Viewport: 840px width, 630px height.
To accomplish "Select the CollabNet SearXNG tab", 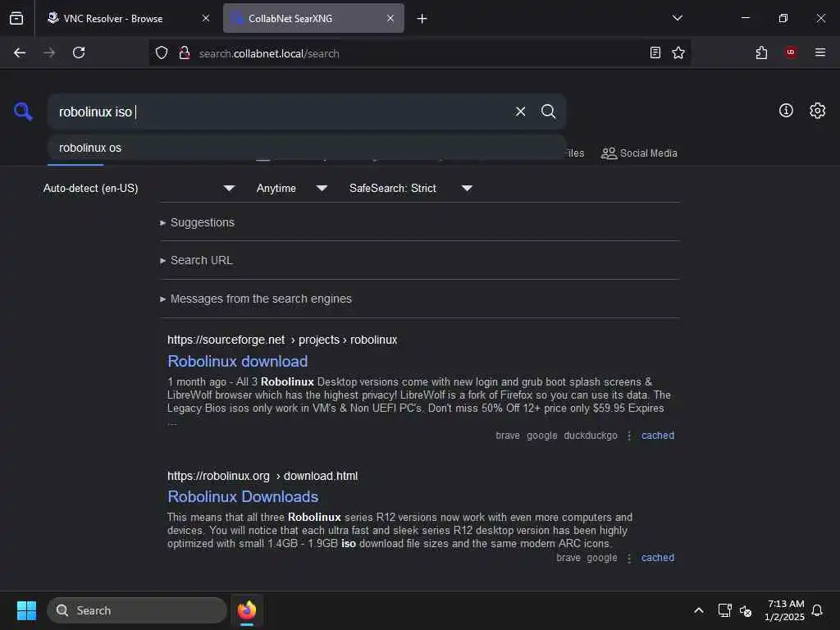I will click(x=313, y=18).
